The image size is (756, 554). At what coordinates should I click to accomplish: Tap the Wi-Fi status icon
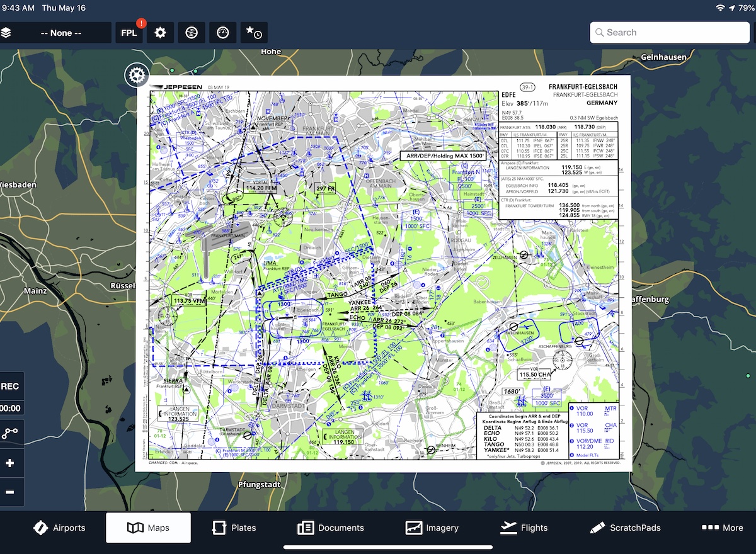click(721, 8)
